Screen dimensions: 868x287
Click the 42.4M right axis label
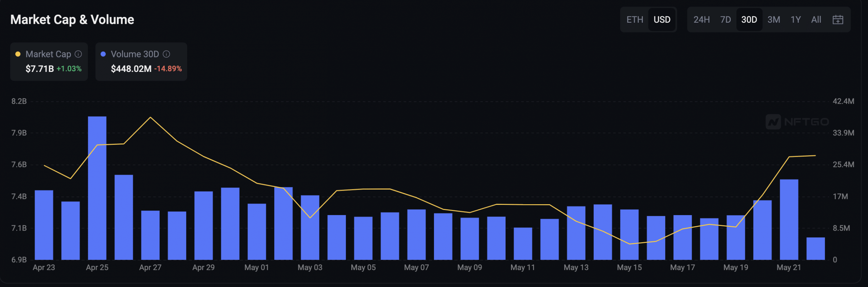click(844, 101)
